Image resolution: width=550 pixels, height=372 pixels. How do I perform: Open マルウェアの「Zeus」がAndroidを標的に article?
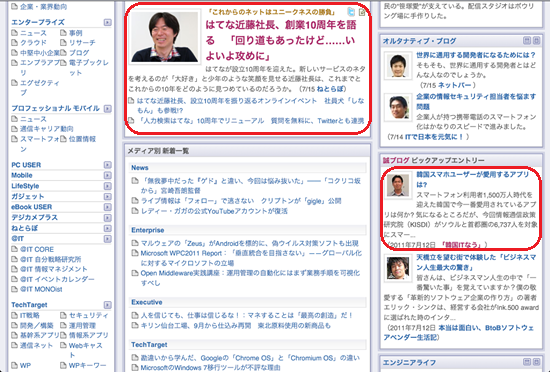pyautogui.click(x=250, y=243)
